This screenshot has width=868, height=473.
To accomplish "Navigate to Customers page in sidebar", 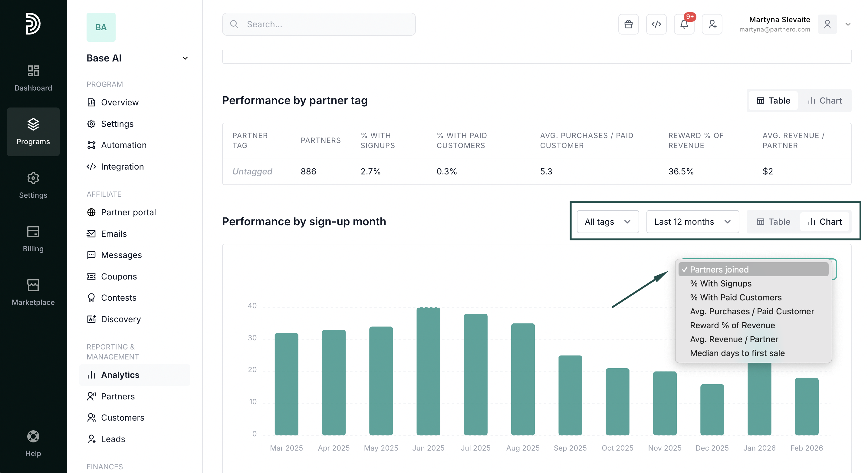I will (x=122, y=417).
